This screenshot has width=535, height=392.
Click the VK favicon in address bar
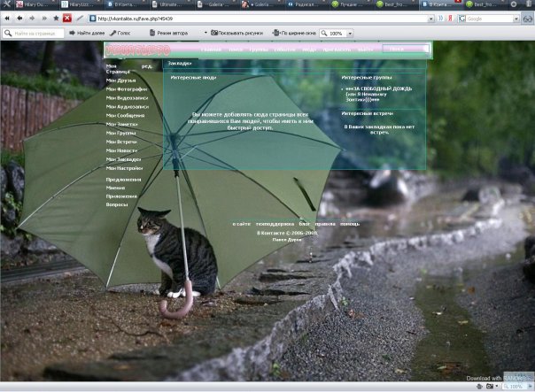92,19
